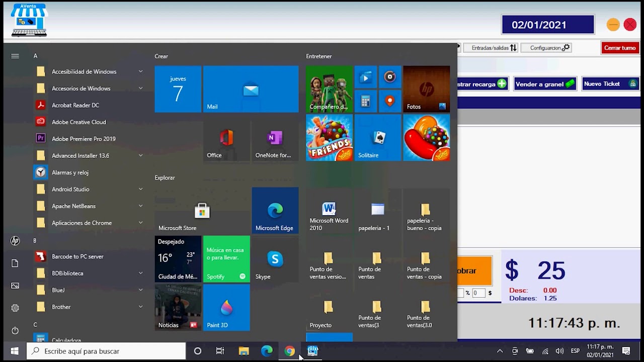Click Nuevo Ticket in AVenta window

610,84
